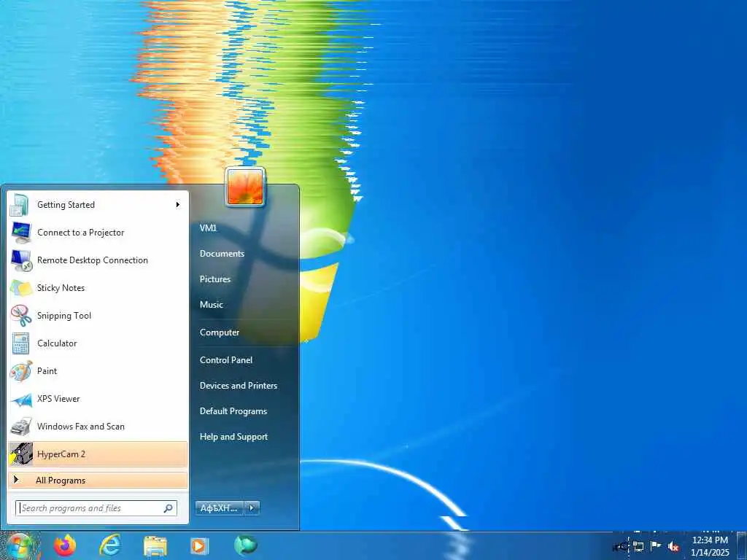Launch Firefox from the taskbar

click(65, 545)
